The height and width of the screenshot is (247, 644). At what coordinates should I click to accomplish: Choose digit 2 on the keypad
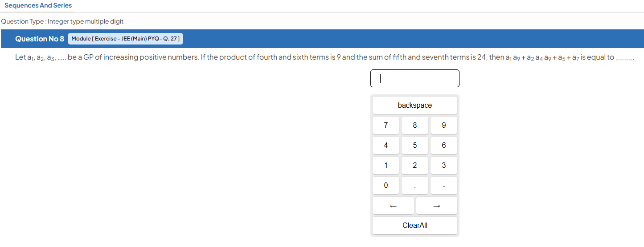pos(415,166)
